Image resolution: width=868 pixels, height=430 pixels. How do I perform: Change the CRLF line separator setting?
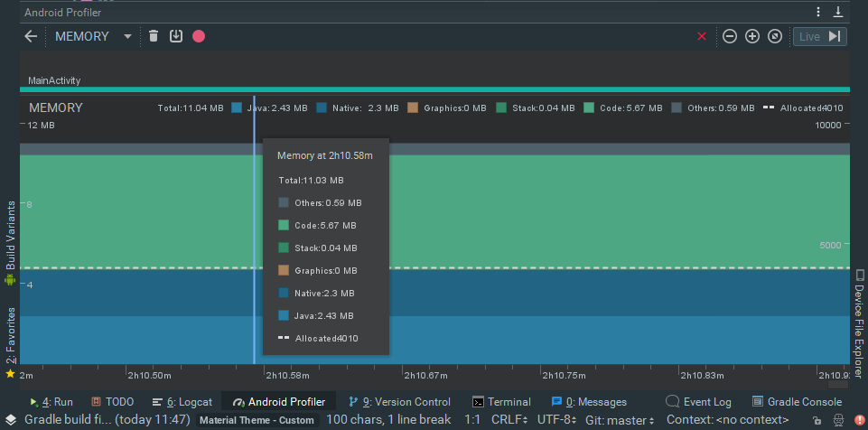[509, 420]
